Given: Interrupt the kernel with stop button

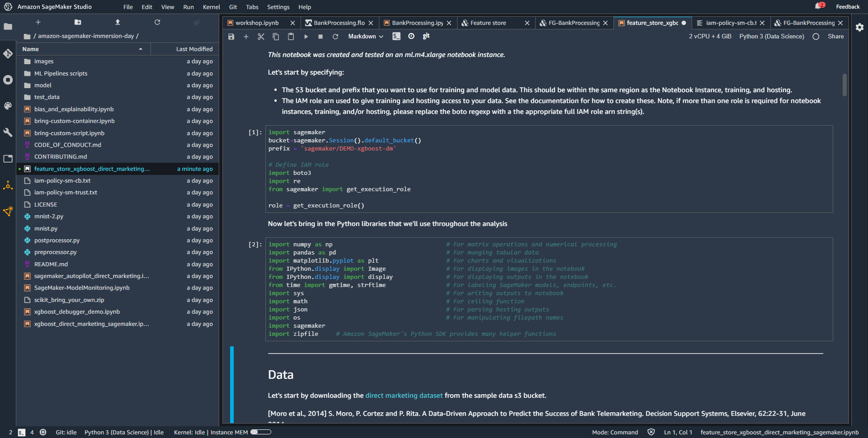Looking at the screenshot, I should click(321, 37).
